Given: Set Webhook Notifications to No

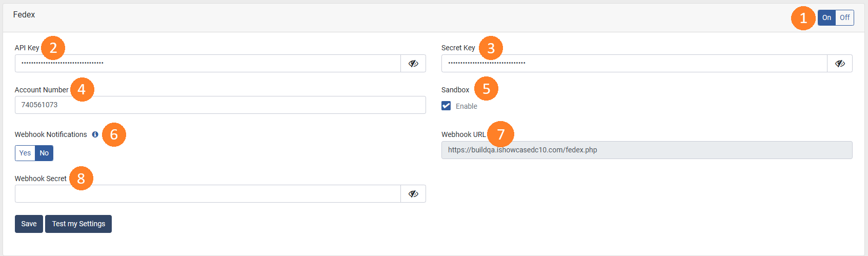Looking at the screenshot, I should 44,153.
